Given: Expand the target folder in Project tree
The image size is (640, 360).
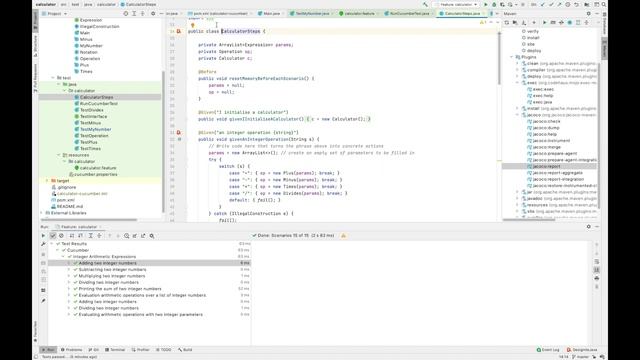Looking at the screenshot, I should coord(47,181).
